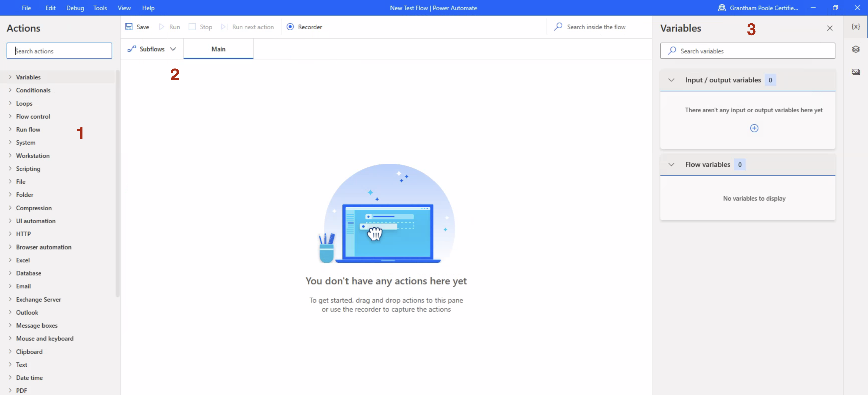Restore down the Power Automate window
The image size is (868, 395).
(835, 8)
